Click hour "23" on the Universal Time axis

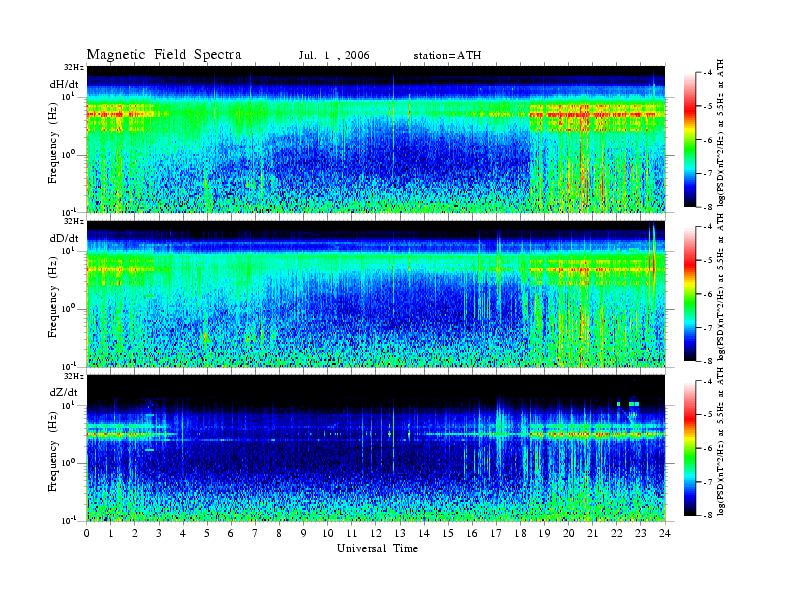click(641, 533)
